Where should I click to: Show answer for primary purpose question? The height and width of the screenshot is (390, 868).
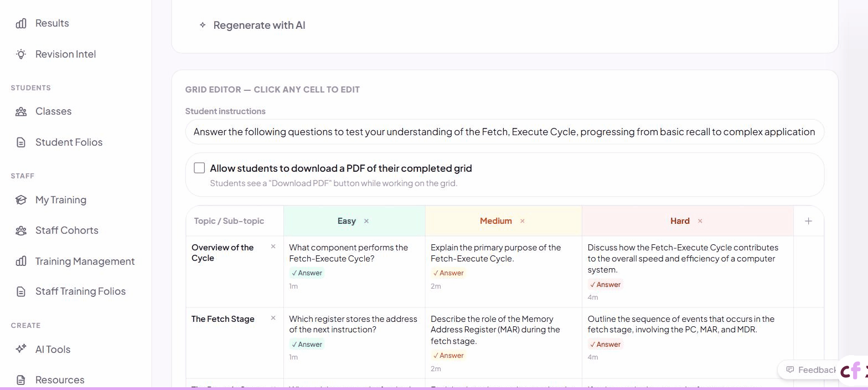click(448, 273)
